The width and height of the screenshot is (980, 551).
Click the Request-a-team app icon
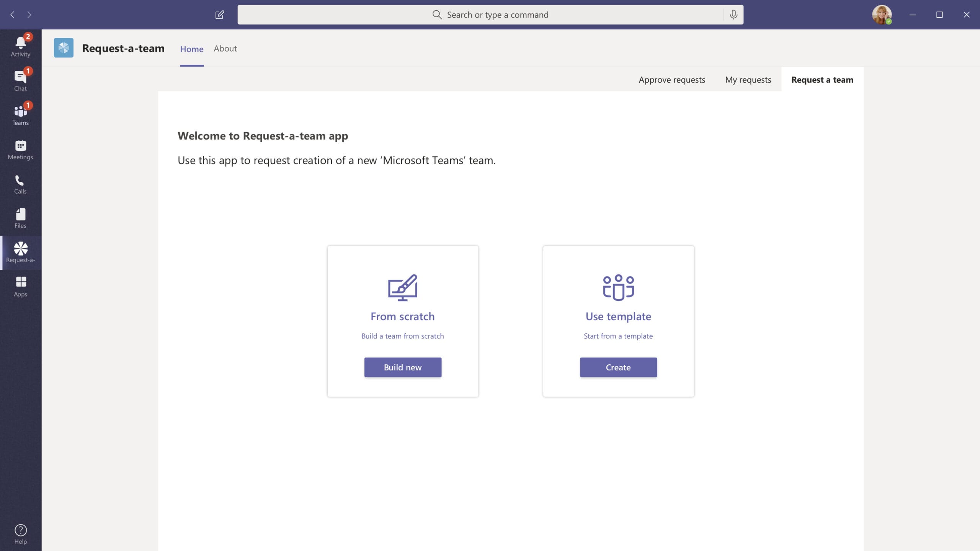[x=20, y=252]
